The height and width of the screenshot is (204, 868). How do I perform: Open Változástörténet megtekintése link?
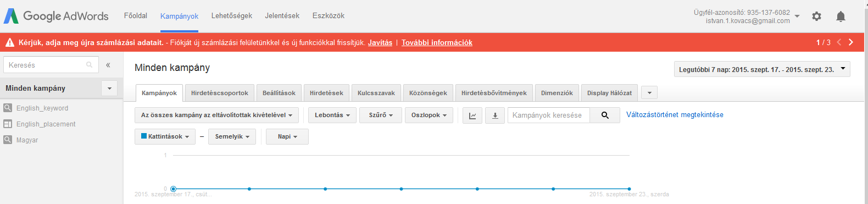(x=675, y=114)
